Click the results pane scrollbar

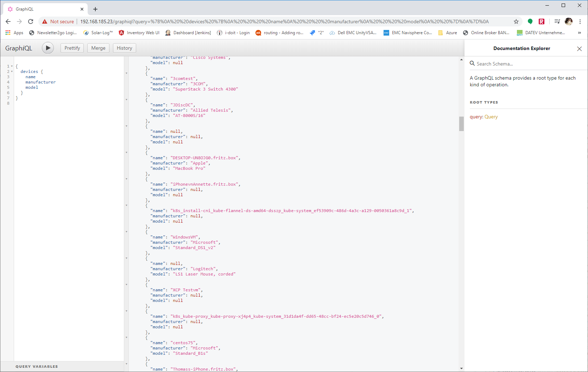pyautogui.click(x=461, y=124)
